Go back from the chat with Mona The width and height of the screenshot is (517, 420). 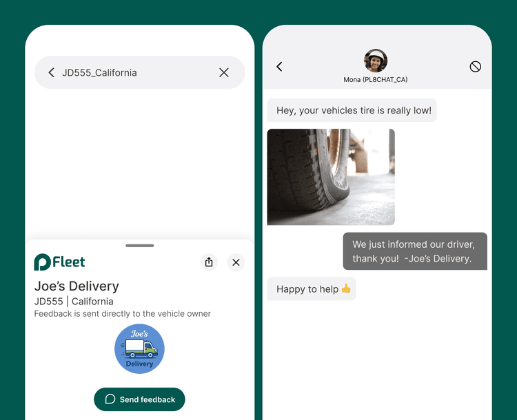[279, 67]
